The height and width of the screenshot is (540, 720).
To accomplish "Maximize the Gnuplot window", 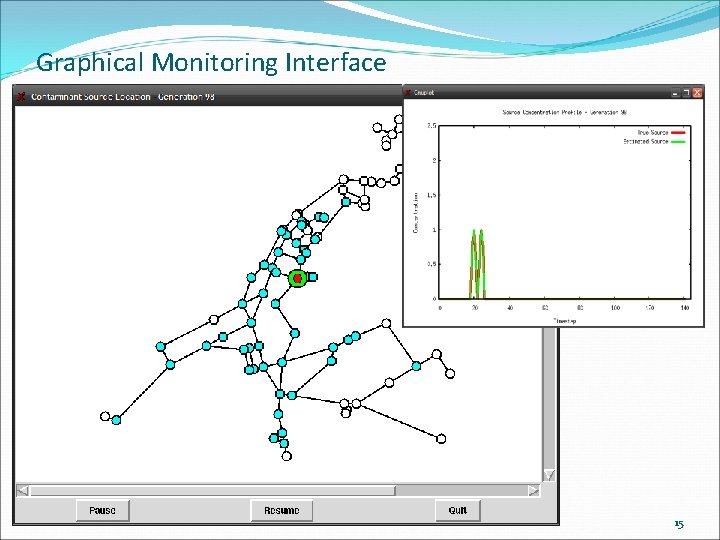I will pos(686,93).
